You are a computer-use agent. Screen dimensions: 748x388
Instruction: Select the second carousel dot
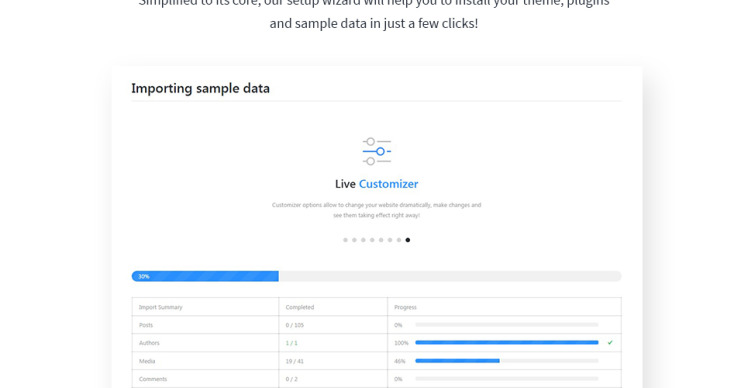coord(354,240)
